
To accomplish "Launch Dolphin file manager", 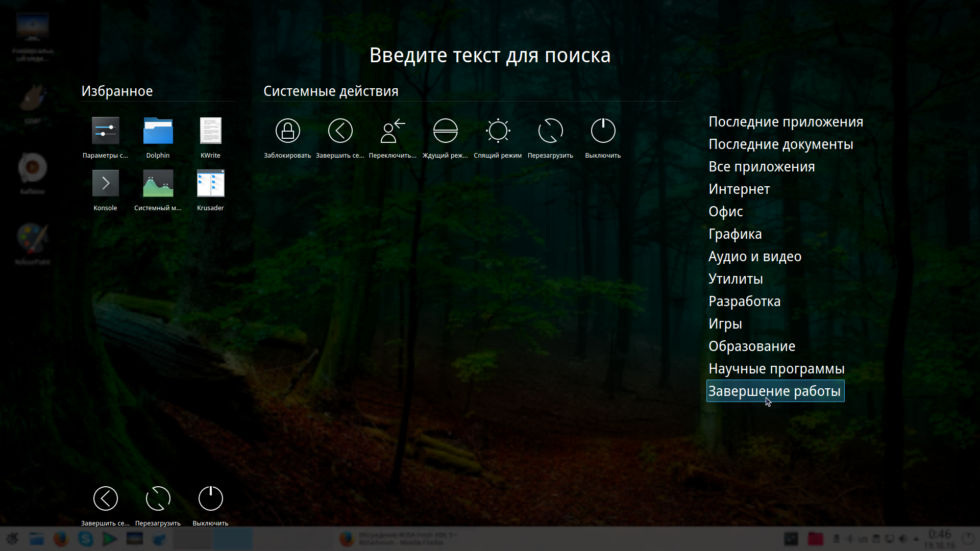I will pyautogui.click(x=158, y=131).
